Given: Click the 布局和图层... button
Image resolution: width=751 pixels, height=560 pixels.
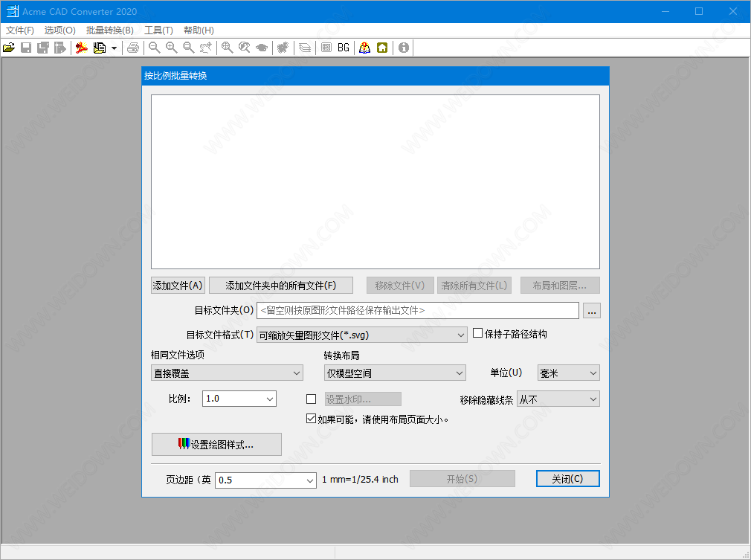Looking at the screenshot, I should (560, 286).
